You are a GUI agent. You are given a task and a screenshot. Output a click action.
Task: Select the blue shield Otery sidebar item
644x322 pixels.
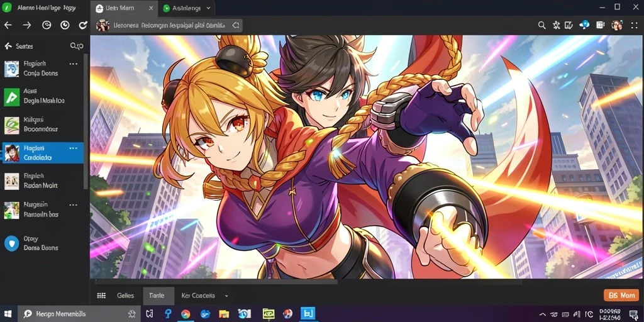[x=43, y=243]
